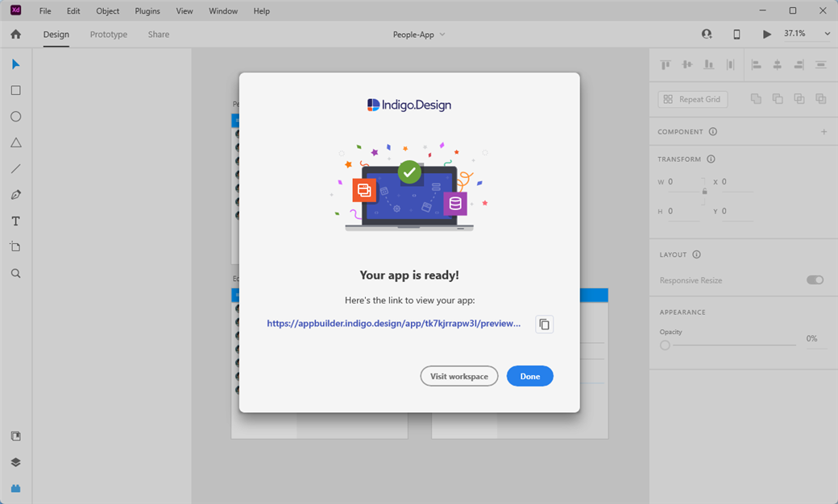Click the Adobe XD app icon
The image size is (838, 504).
15,10
